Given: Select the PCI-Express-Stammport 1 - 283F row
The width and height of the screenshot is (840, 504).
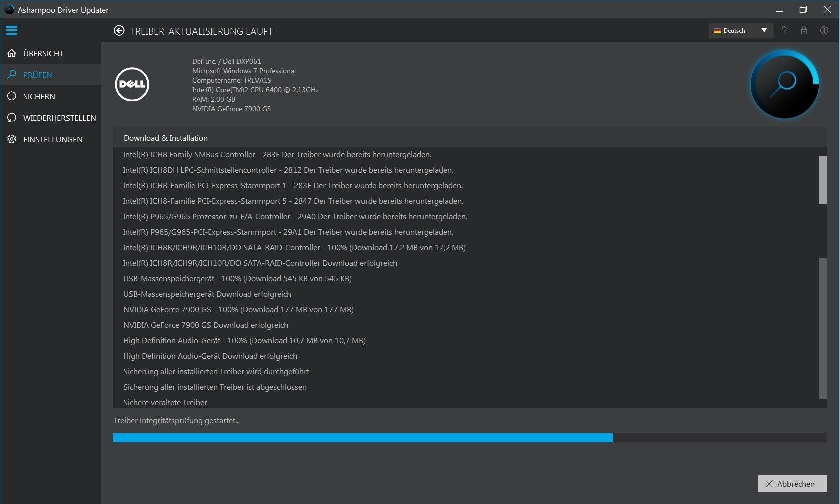Looking at the screenshot, I should tap(293, 186).
